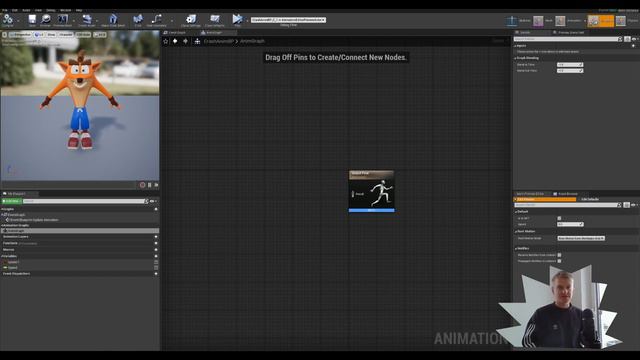This screenshot has width=640, height=360.
Task: Click the LOD Auto viewport button
Action: point(83,35)
